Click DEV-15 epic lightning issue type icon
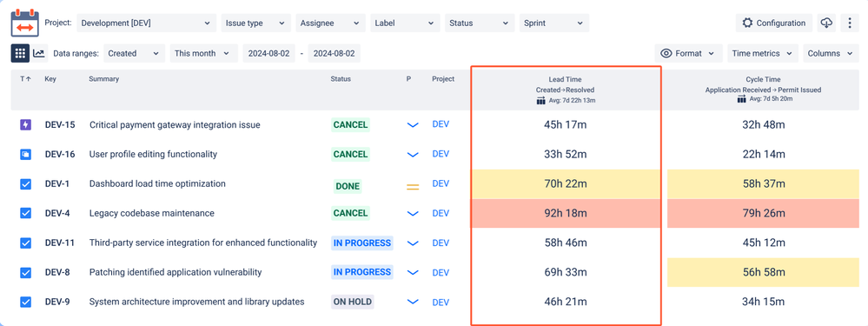The width and height of the screenshot is (868, 326). point(25,125)
